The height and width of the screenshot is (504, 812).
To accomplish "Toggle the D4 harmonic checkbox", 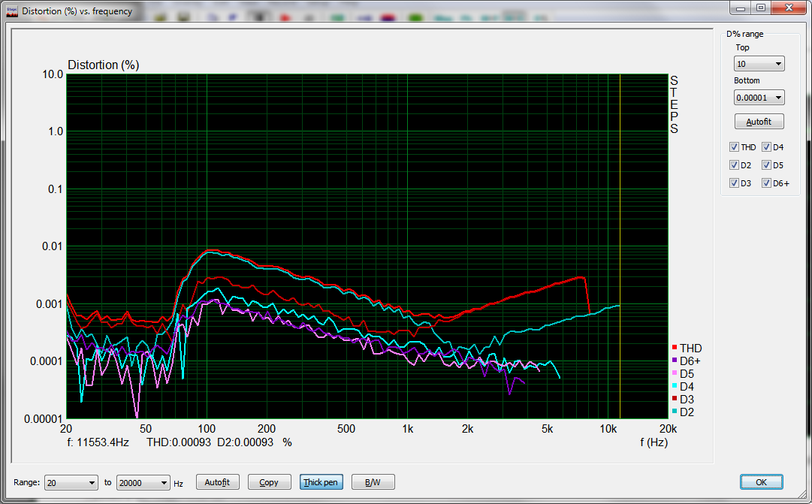I will click(767, 147).
